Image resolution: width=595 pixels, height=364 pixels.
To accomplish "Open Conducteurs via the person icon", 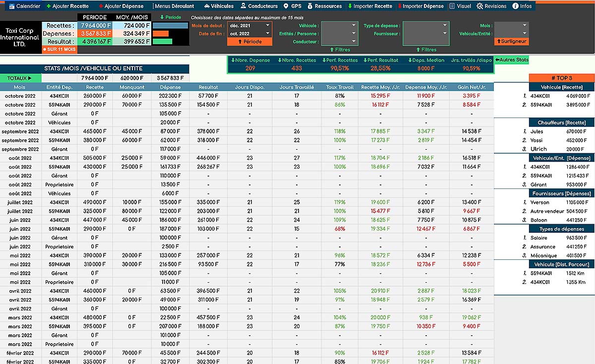I will 243,6.
